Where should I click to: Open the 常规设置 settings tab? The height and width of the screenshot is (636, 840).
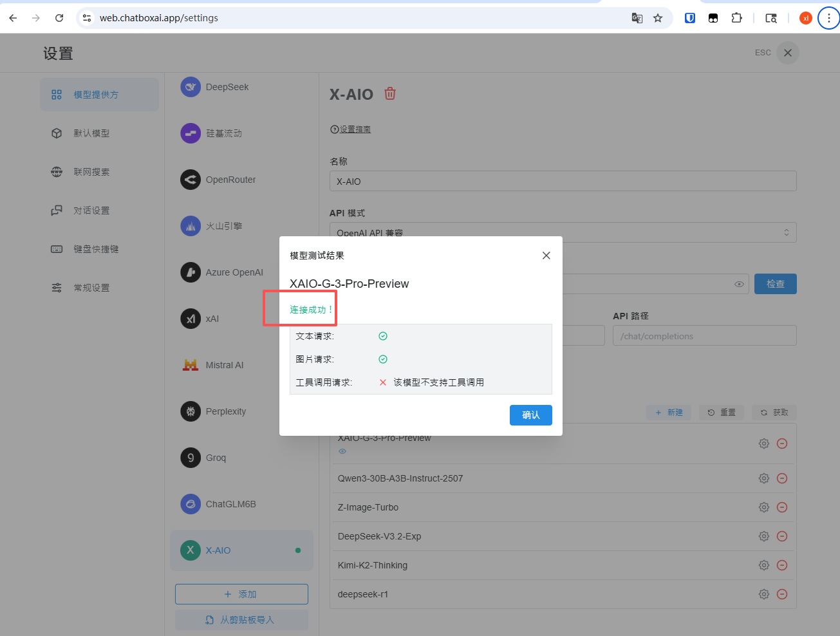99,288
